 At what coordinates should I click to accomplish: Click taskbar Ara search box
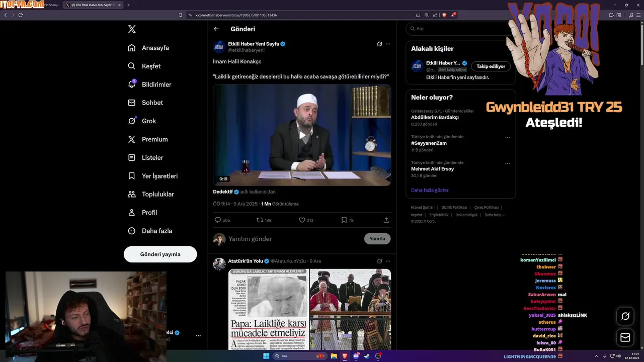pyautogui.click(x=299, y=356)
